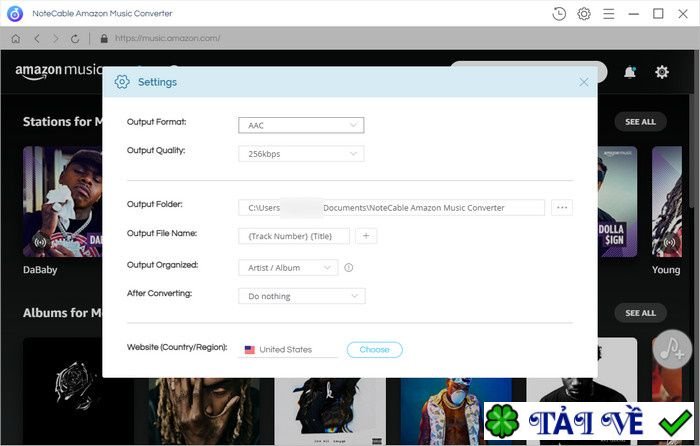700x446 pixels.
Task: Open Amazon Music gear settings
Action: pyautogui.click(x=662, y=72)
